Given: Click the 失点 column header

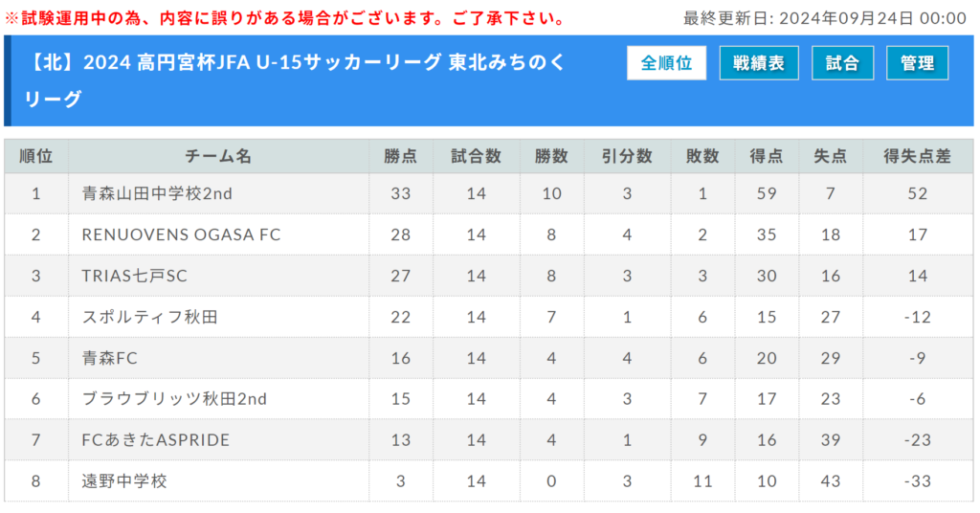Looking at the screenshot, I should [831, 156].
